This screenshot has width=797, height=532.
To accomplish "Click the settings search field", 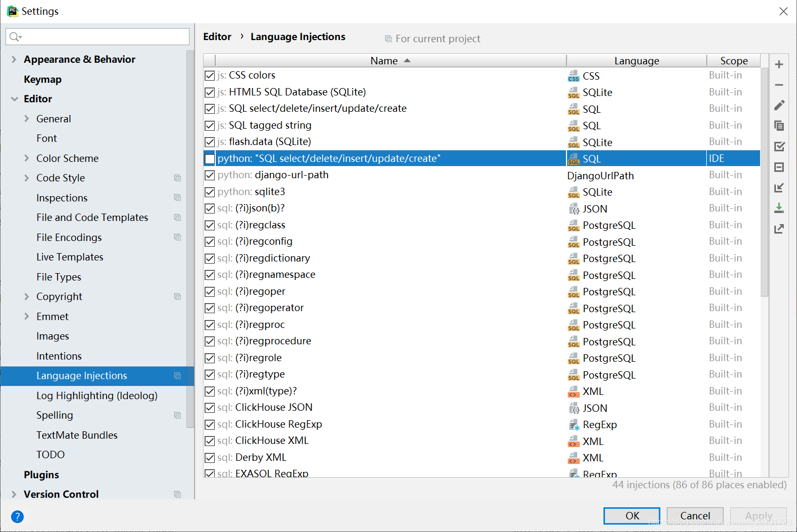I will click(x=98, y=36).
